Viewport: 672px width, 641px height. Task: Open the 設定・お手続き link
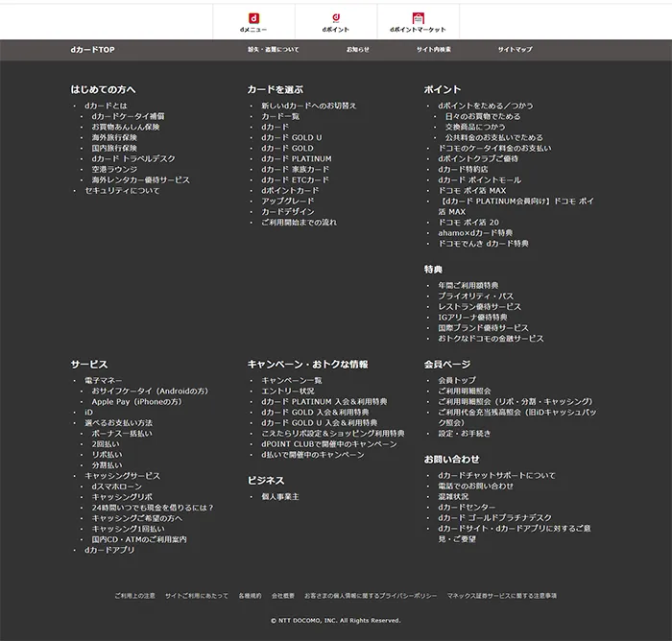(464, 434)
